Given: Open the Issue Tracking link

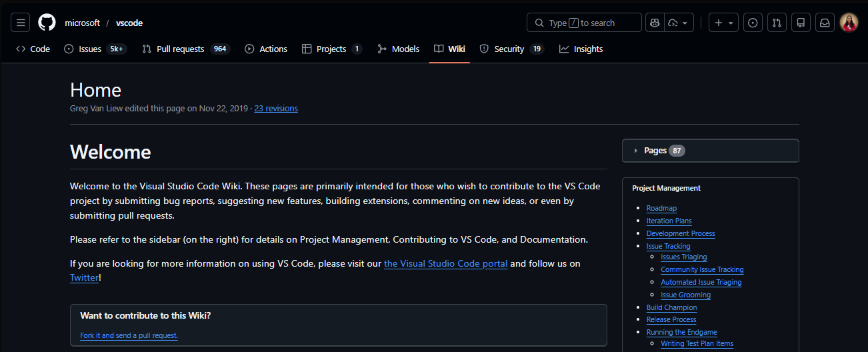Looking at the screenshot, I should click(x=668, y=246).
